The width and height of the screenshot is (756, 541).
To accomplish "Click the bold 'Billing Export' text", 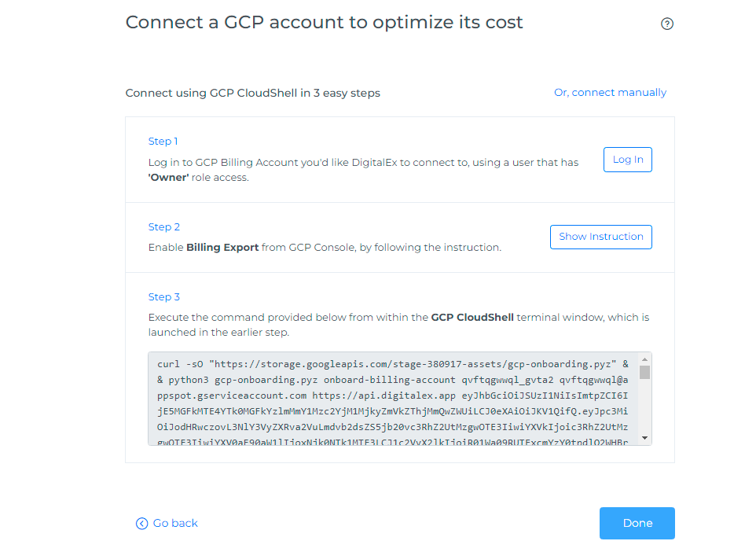I will [x=222, y=248].
